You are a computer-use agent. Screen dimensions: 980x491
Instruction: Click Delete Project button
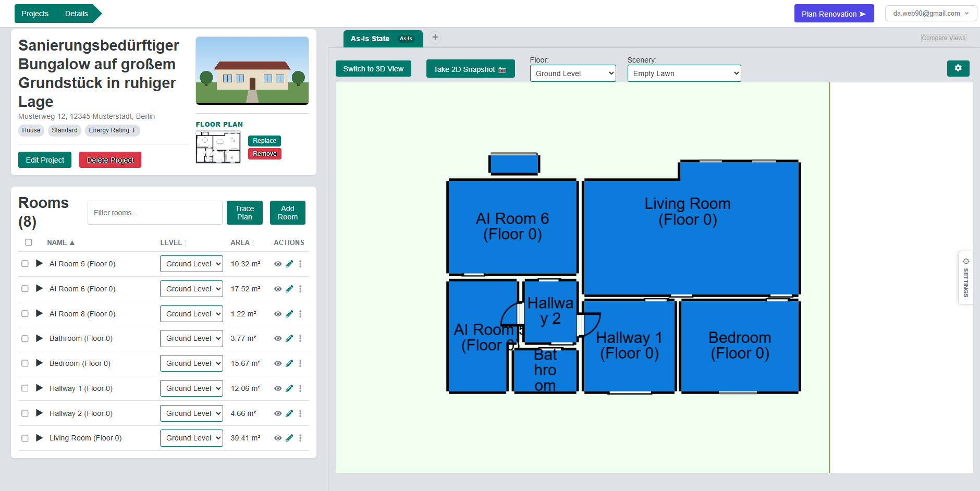[110, 160]
